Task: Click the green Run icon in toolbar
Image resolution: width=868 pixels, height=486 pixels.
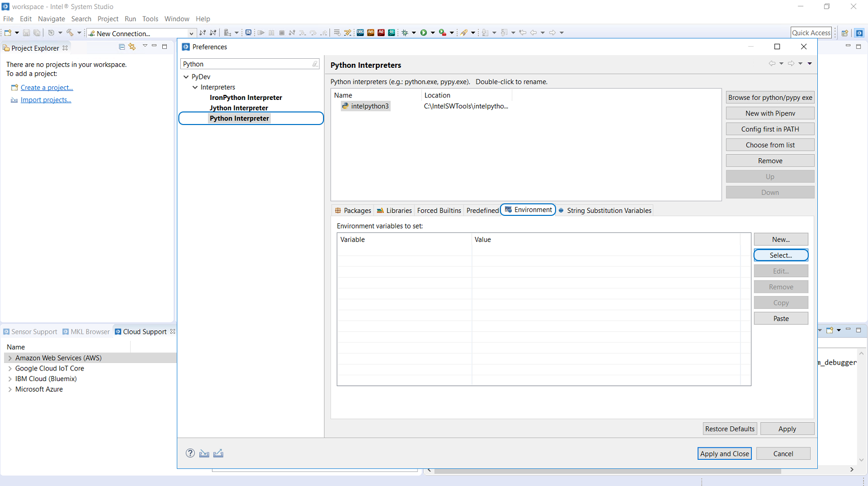Action: pyautogui.click(x=423, y=33)
